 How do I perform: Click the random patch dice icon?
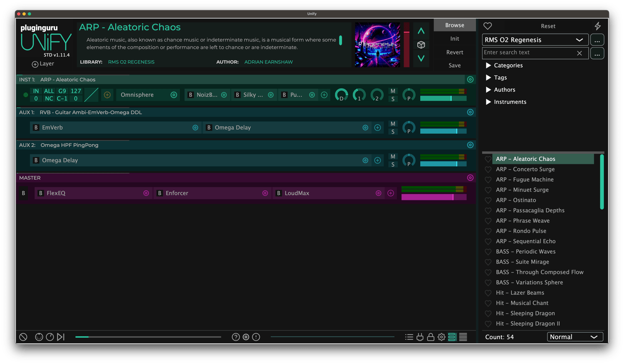[x=421, y=45]
